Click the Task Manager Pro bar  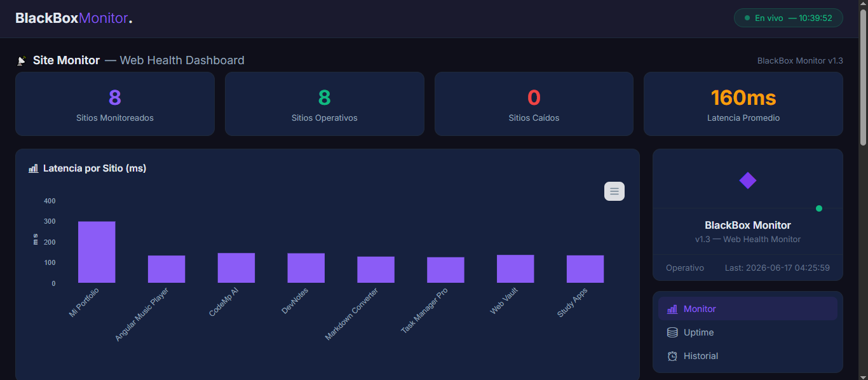pos(445,270)
